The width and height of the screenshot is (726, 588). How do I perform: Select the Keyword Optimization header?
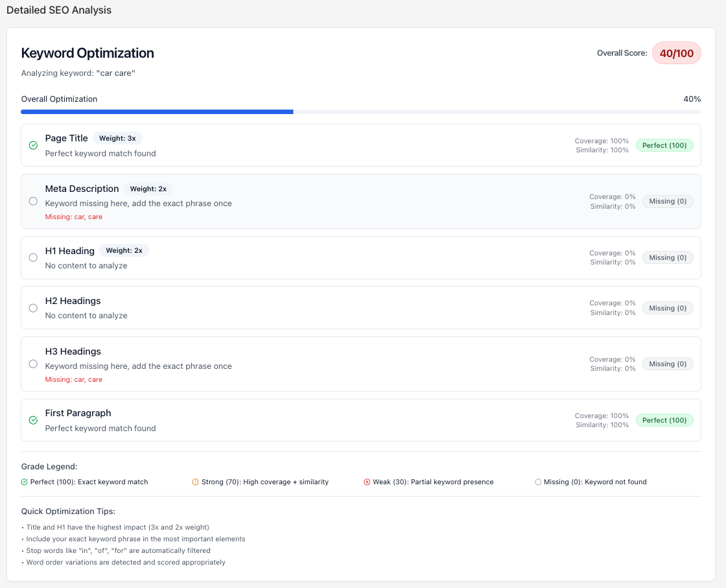tap(88, 53)
